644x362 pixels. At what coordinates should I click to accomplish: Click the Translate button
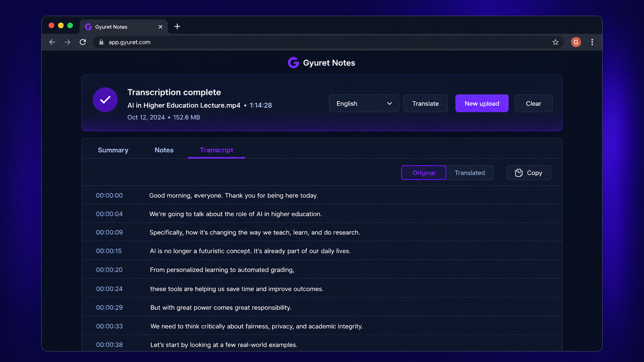coord(425,103)
